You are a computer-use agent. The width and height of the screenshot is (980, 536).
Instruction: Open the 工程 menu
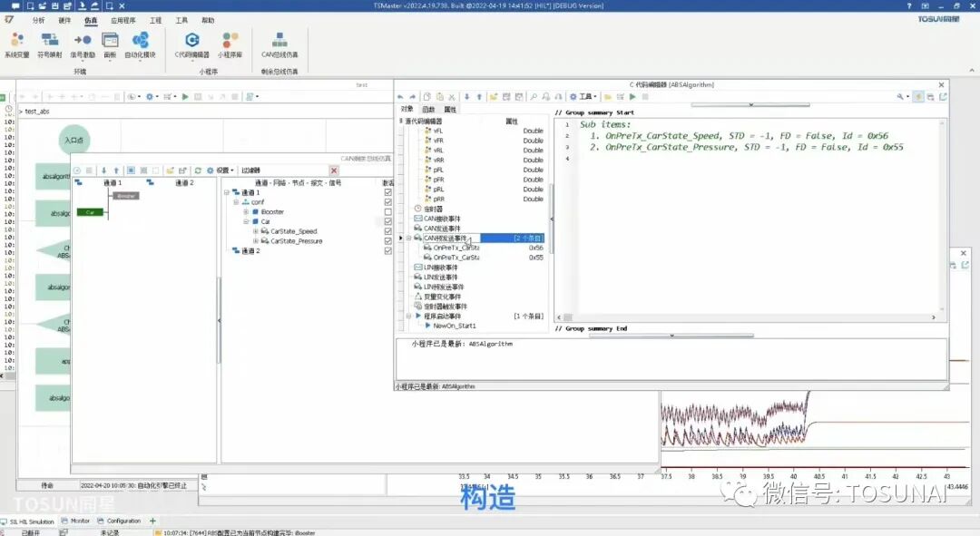[x=156, y=20]
